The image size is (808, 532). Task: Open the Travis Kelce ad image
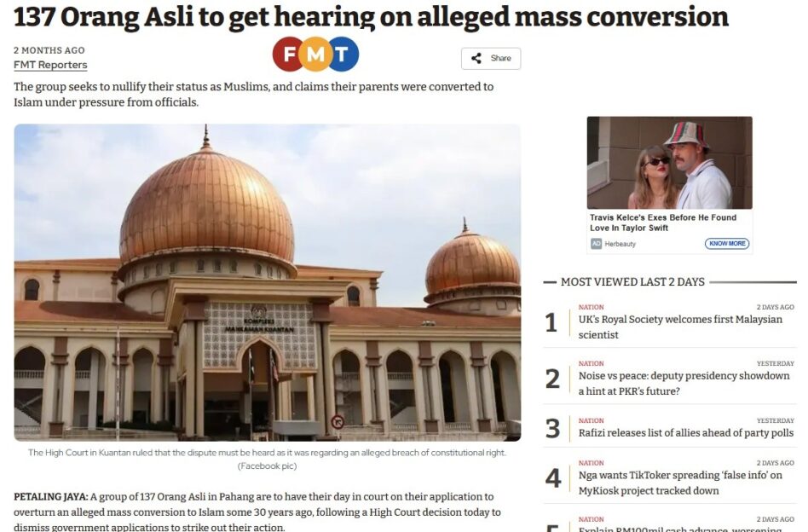click(x=669, y=163)
